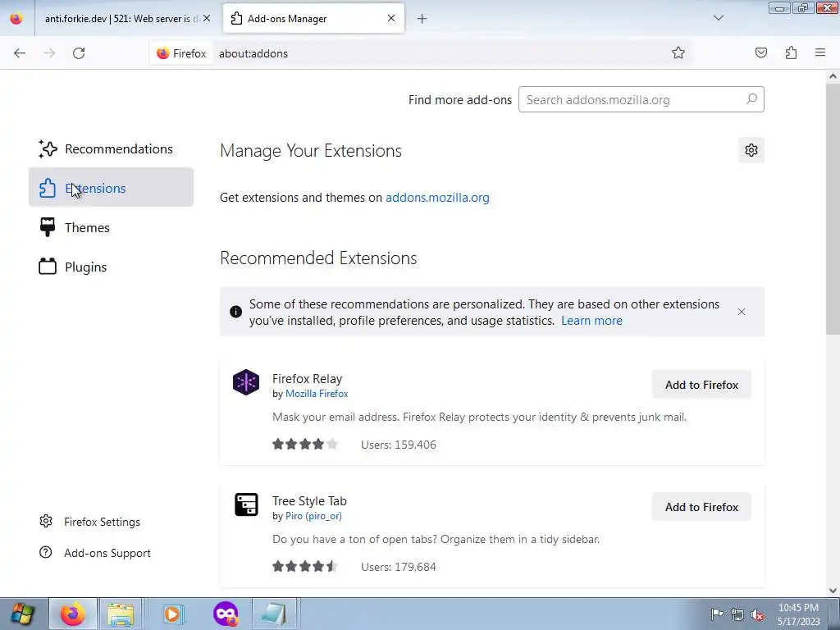Open the Firefox hamburger application menu

click(820, 53)
